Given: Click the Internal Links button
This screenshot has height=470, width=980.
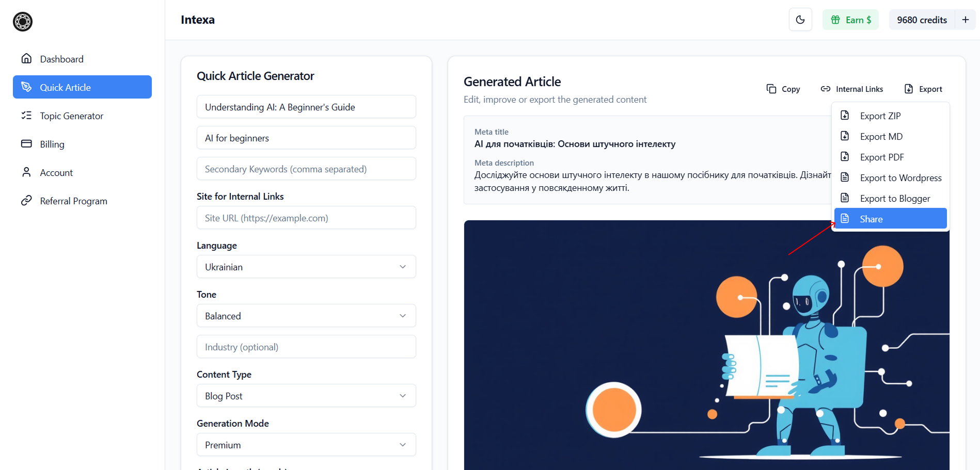Looking at the screenshot, I should click(x=852, y=89).
